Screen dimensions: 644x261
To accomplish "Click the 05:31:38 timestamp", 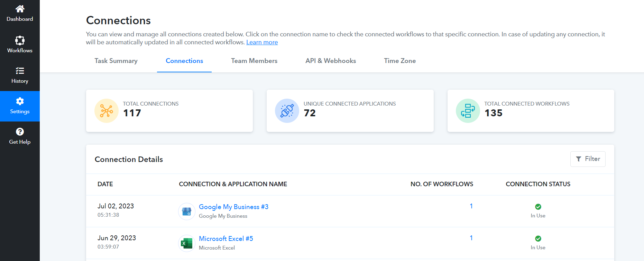I will click(x=108, y=215).
